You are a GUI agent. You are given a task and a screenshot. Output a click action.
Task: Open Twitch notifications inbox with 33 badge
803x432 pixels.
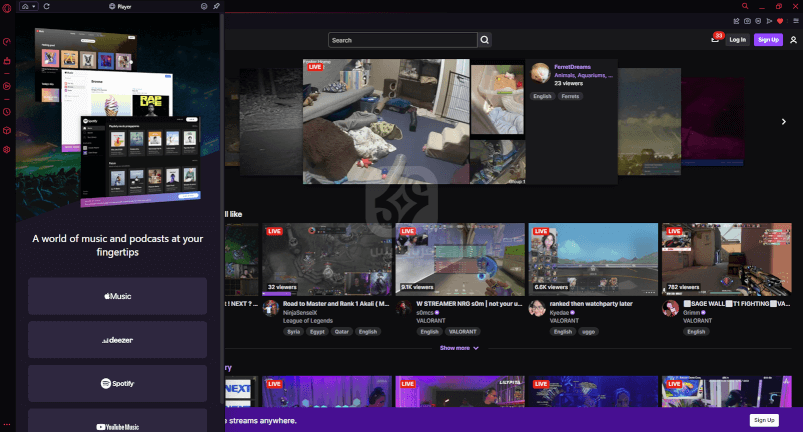715,39
